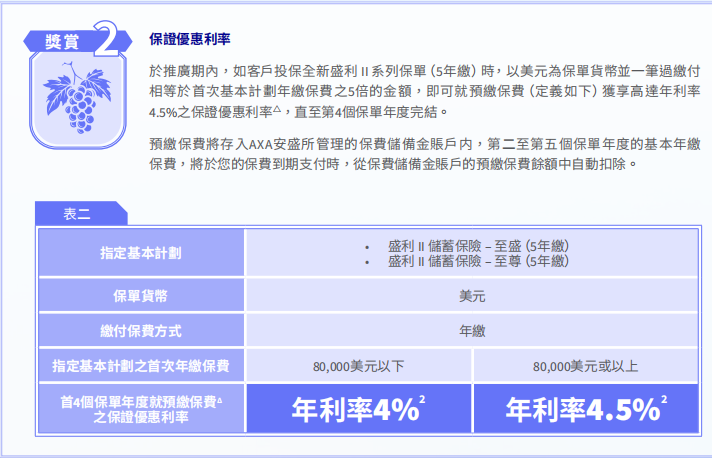Click the 年利率4% rate cell
The width and height of the screenshot is (712, 458).
(x=358, y=409)
